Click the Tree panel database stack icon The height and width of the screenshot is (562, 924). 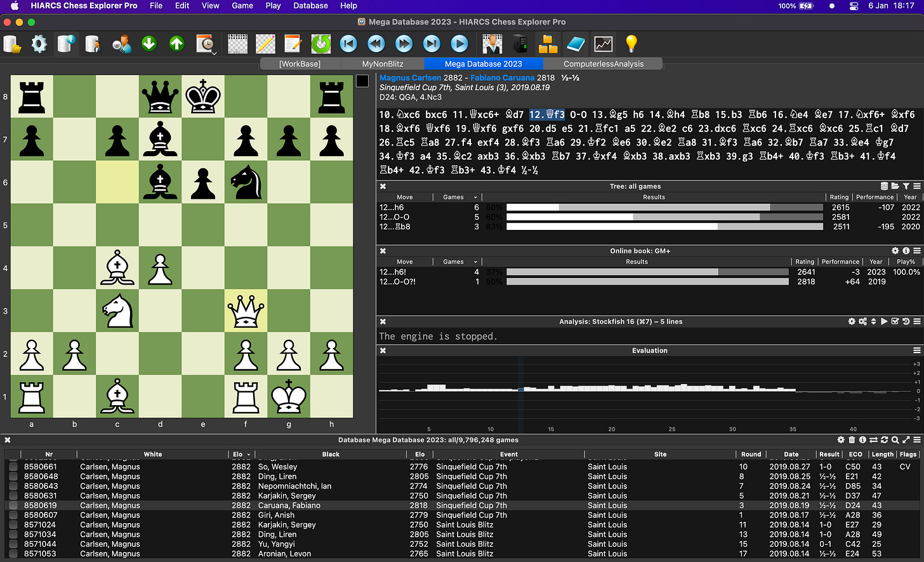coord(885,186)
